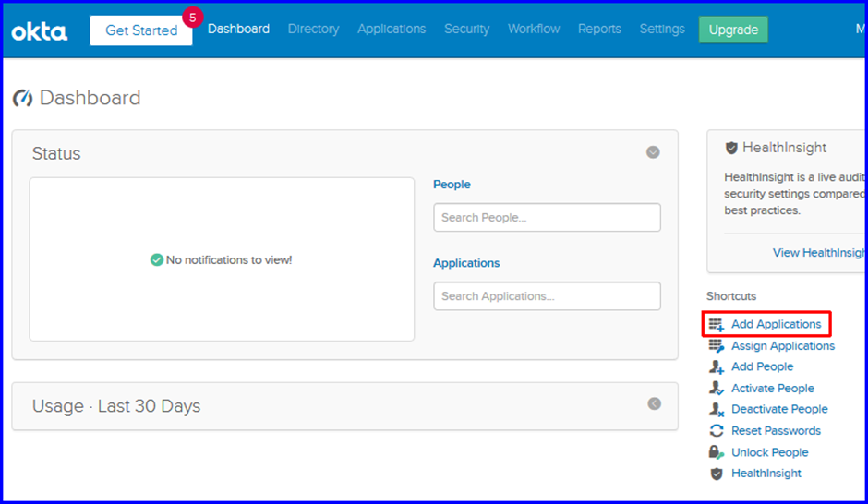Click the Activate People shortcut icon
The height and width of the screenshot is (504, 868).
[x=717, y=389]
